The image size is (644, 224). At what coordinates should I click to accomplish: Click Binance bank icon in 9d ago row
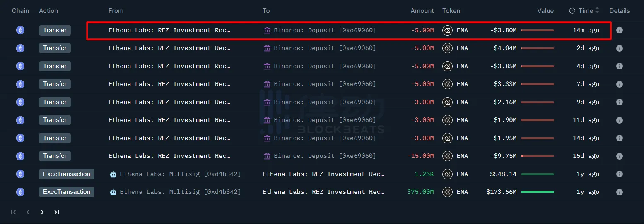[267, 102]
